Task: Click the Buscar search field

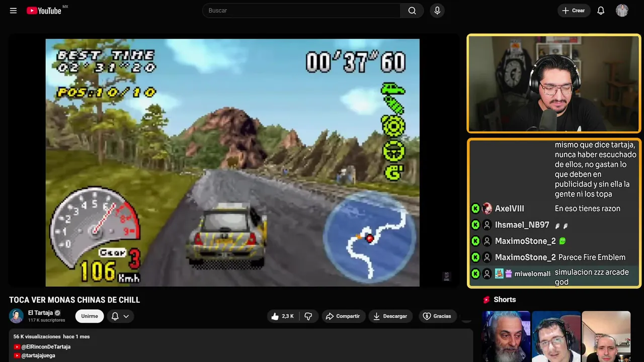Action: pos(301,11)
